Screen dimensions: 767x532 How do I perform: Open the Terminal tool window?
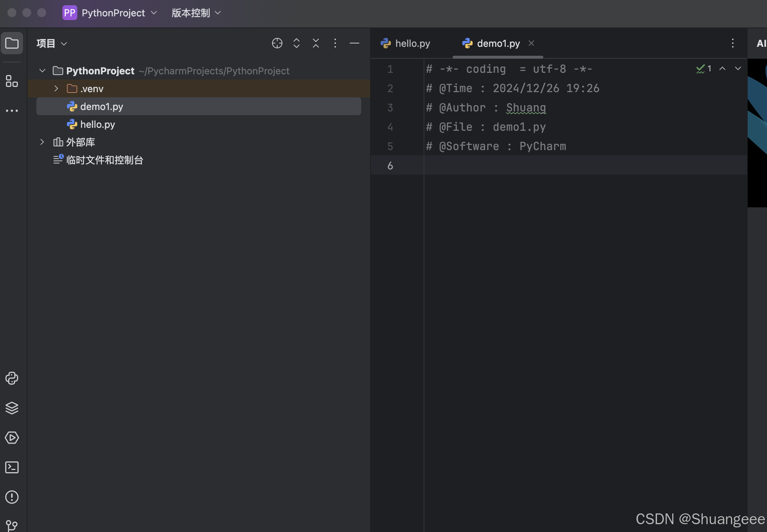[12, 467]
